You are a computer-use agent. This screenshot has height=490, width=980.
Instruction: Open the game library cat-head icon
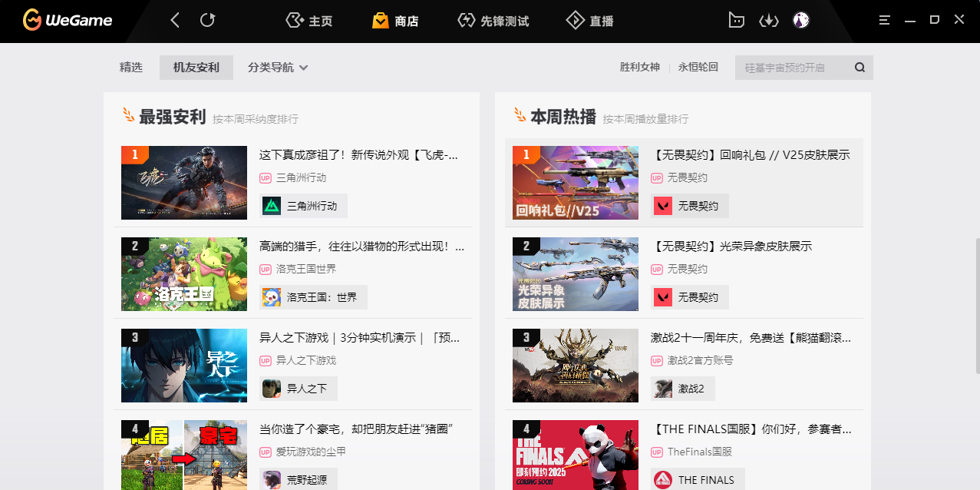point(736,21)
